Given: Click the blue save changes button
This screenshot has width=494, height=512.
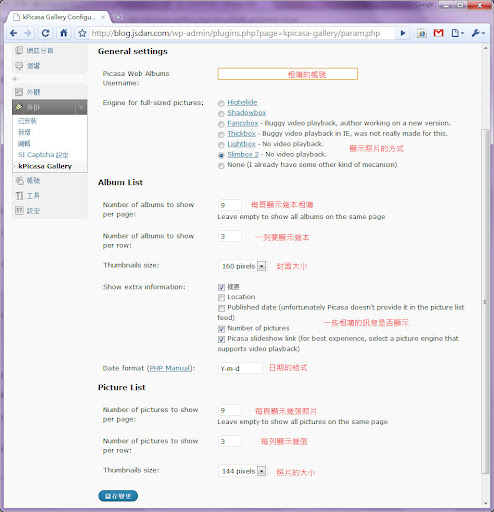Looking at the screenshot, I should (118, 496).
